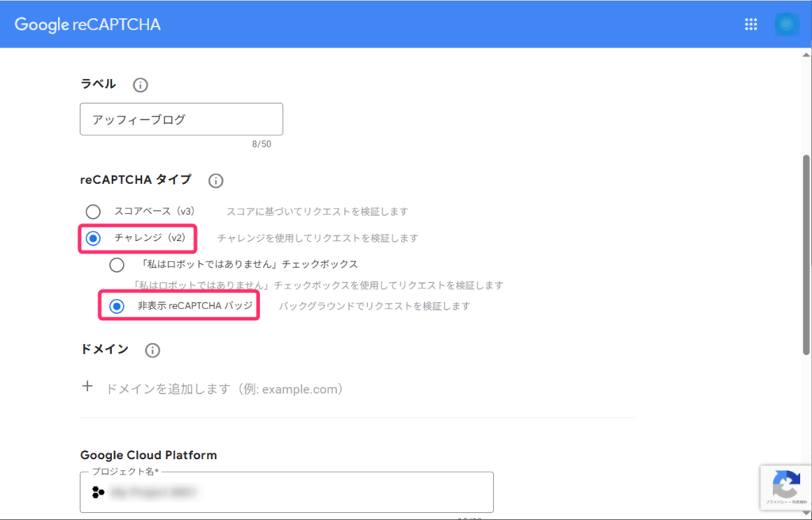Viewport: 812px width, 520px height.
Task: Click the Google reCAPTCHA logo
Action: 87,25
